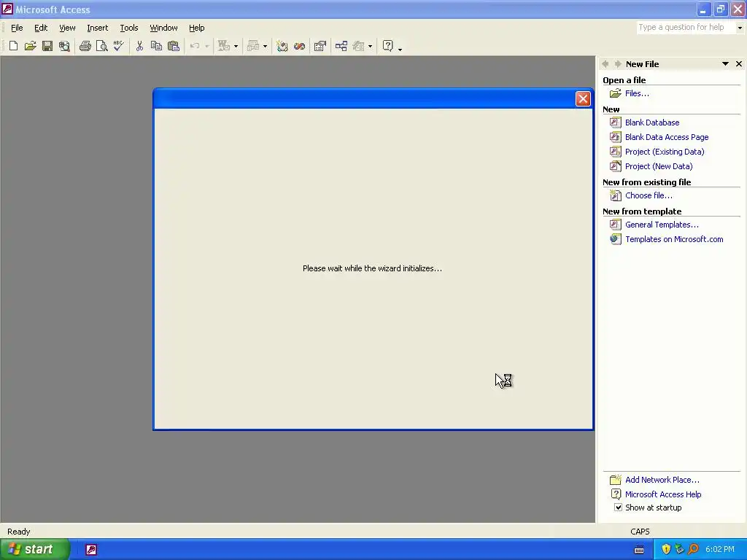
Task: Click the Undo arrow icon
Action: click(x=194, y=46)
